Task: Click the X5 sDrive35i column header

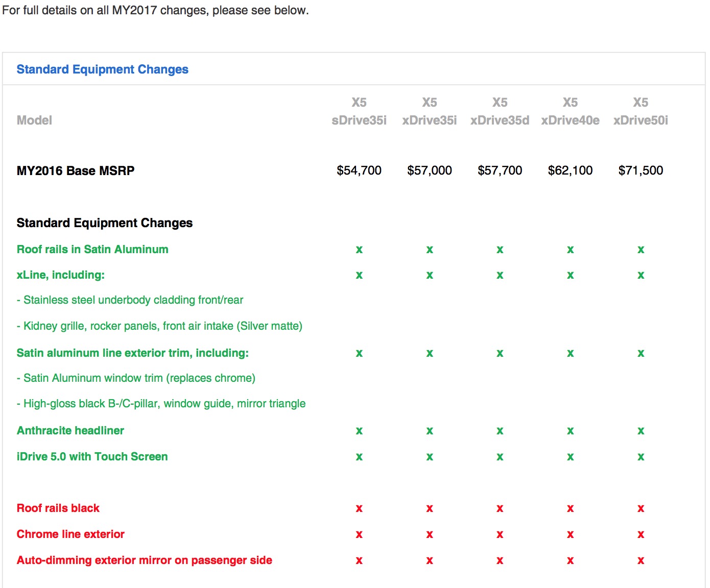Action: (359, 111)
